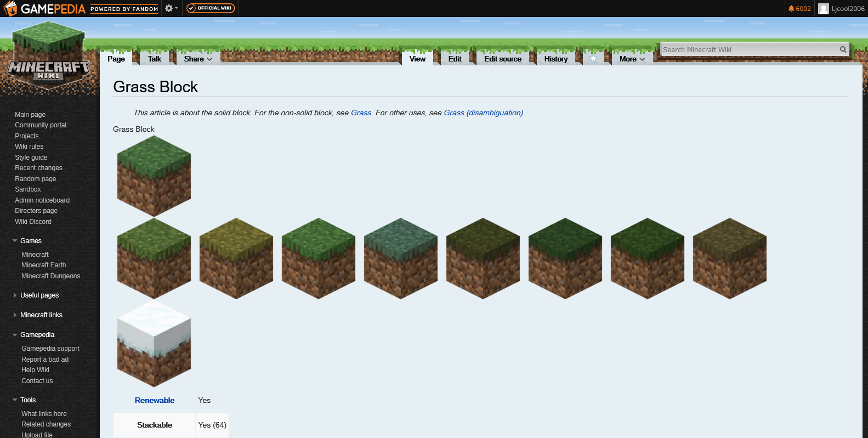Open the Admin noticeboard link
Screen dimensions: 868x438
pyautogui.click(x=42, y=200)
